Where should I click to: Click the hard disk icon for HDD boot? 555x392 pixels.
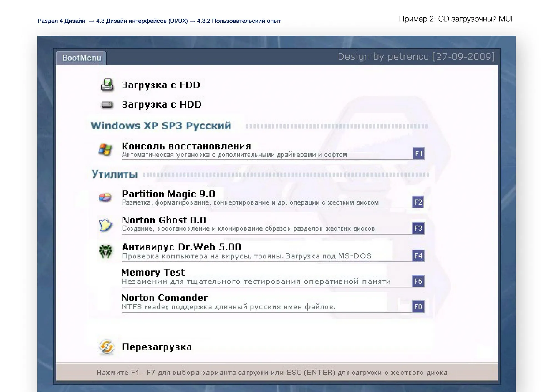point(107,105)
